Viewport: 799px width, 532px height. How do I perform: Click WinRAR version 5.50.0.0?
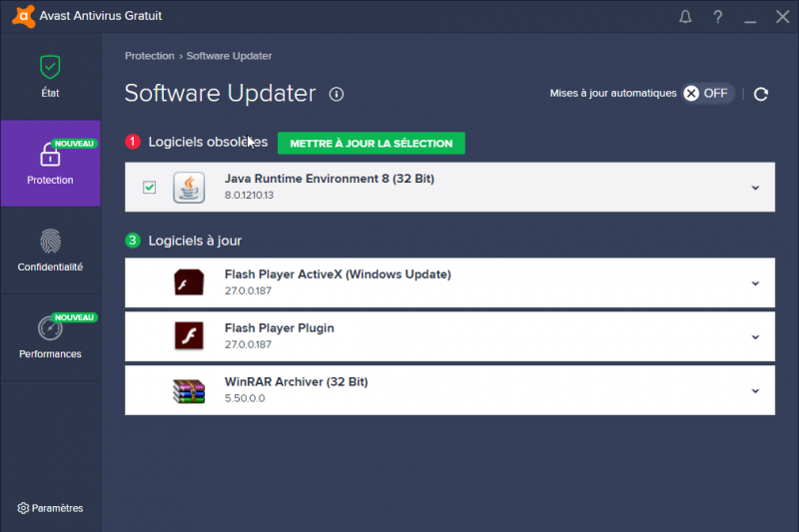pyautogui.click(x=245, y=398)
